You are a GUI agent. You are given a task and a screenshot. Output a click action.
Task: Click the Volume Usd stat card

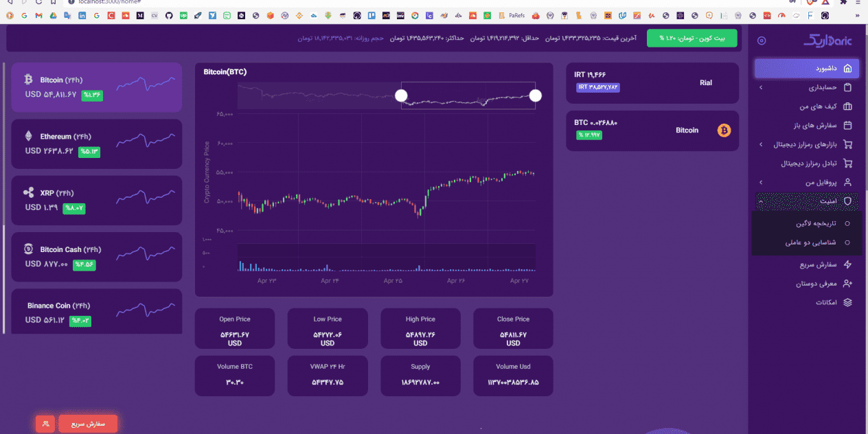tap(513, 376)
